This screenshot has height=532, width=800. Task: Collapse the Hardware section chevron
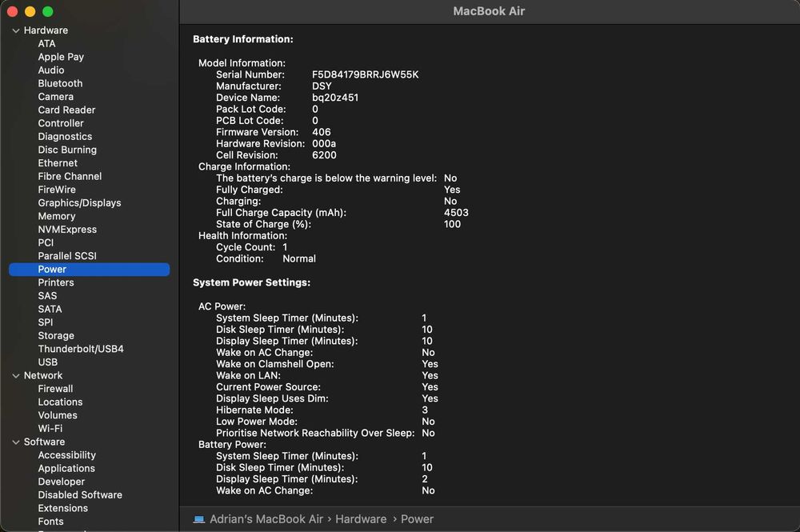pos(16,30)
